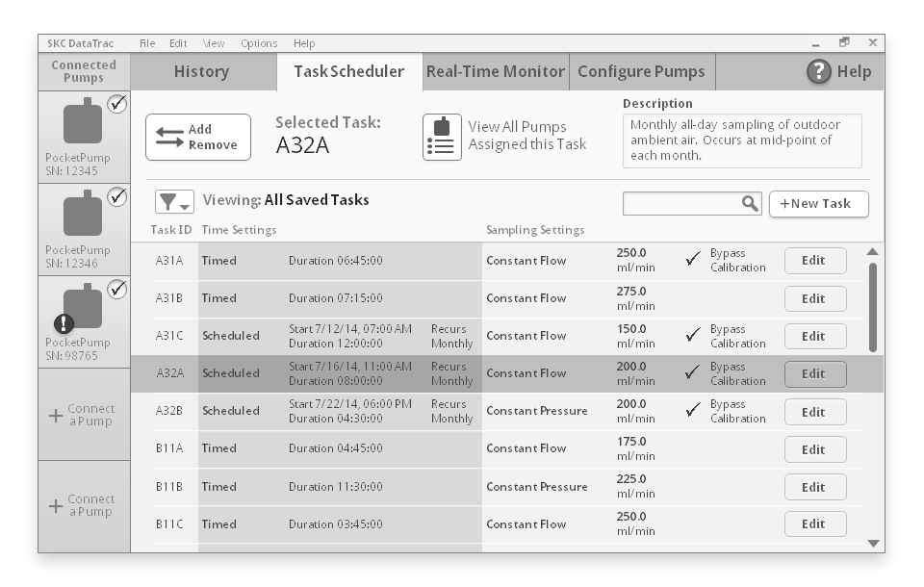This screenshot has height=587, width=924.
Task: Click inside the task search field
Action: pos(683,204)
